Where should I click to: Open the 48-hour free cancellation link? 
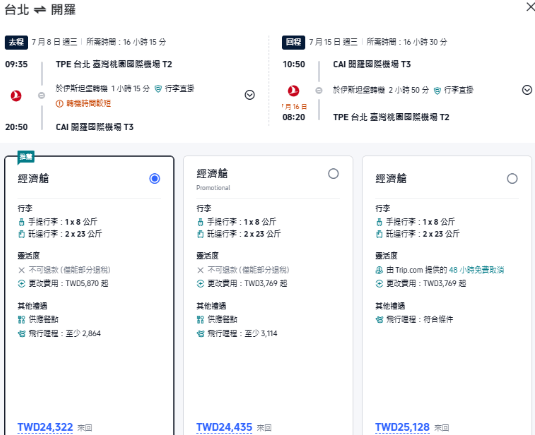point(476,270)
